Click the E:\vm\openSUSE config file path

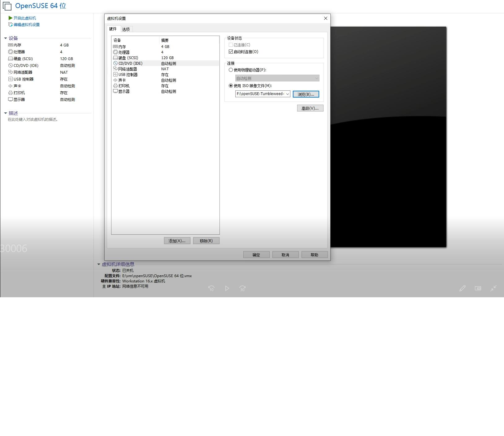tap(157, 276)
